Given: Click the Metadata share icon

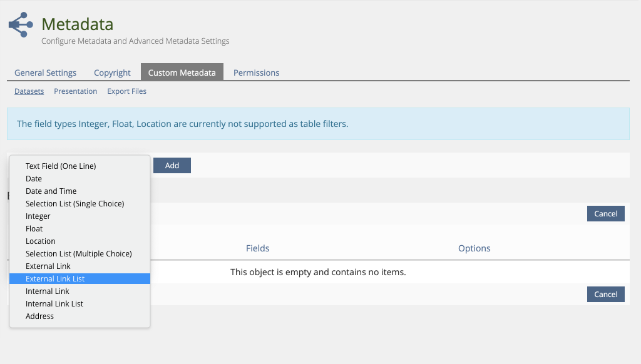Looking at the screenshot, I should click(x=21, y=25).
